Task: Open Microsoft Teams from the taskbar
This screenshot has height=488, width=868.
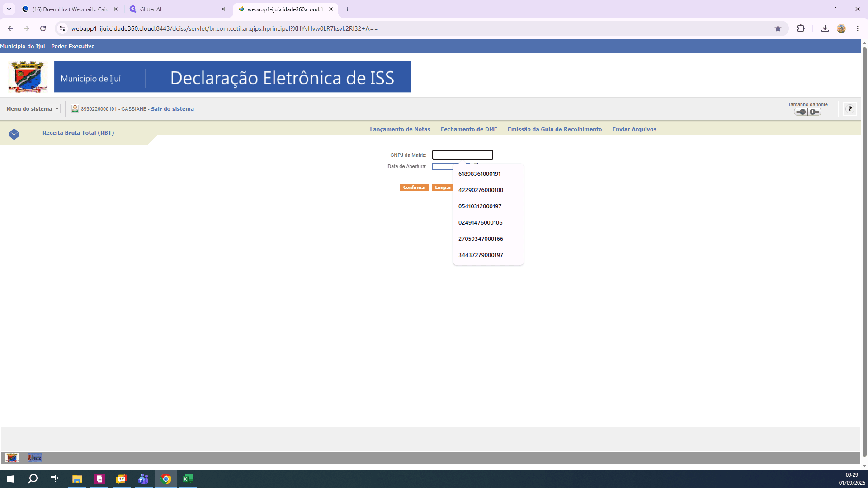Action: point(144,479)
